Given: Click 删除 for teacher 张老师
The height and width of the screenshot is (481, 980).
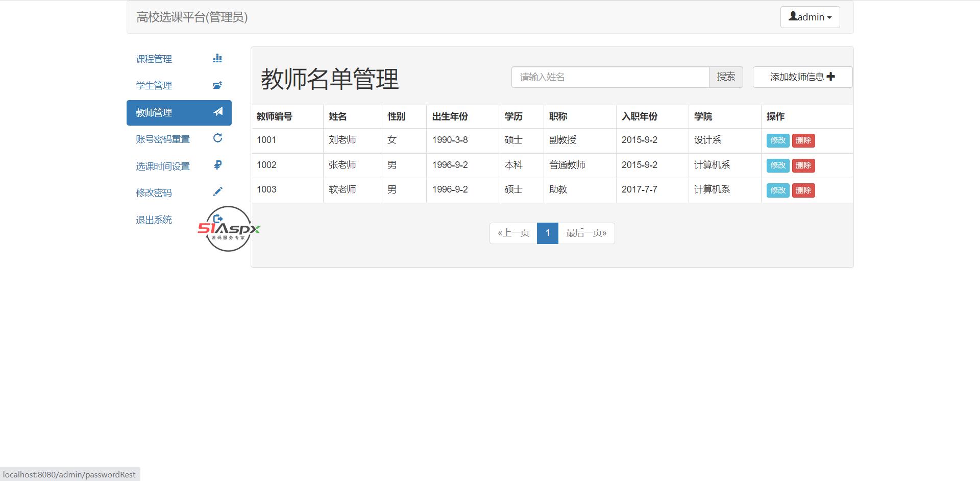Looking at the screenshot, I should coord(803,165).
